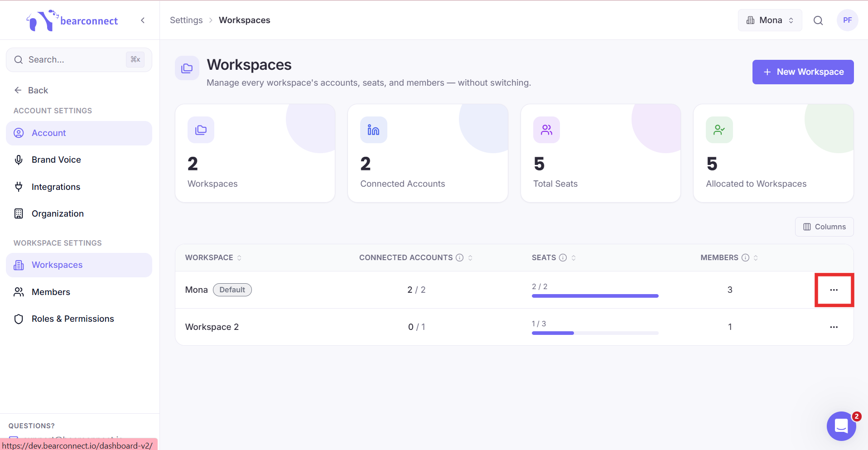Click the Workspaces page header icon

coord(187,68)
